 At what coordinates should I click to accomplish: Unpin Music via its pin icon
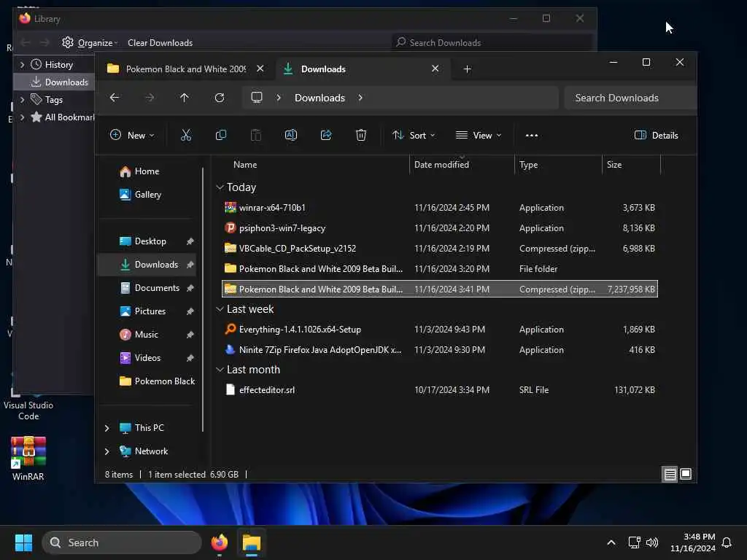click(x=190, y=335)
